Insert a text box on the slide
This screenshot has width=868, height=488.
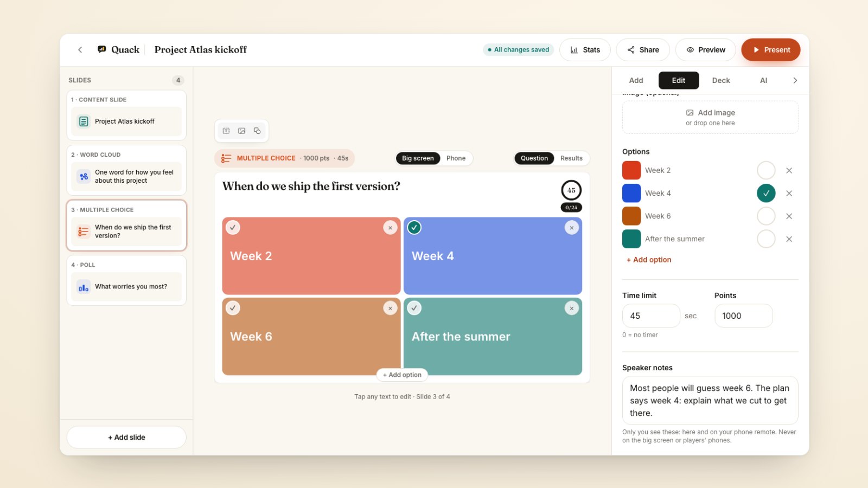pos(226,131)
